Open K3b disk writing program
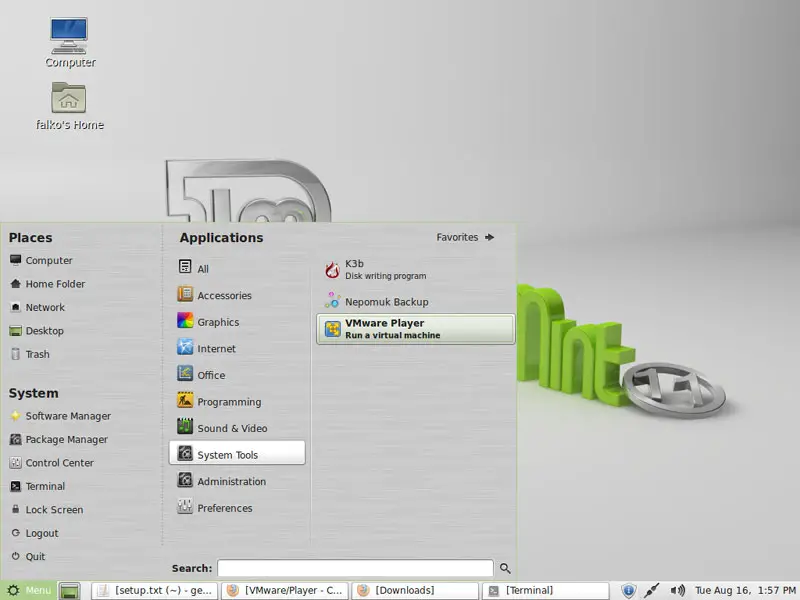This screenshot has height=600, width=800. [384, 270]
